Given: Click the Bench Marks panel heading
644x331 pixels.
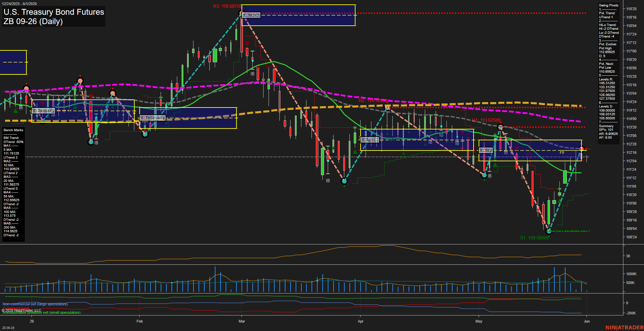Looking at the screenshot, I should pyautogui.click(x=14, y=130).
